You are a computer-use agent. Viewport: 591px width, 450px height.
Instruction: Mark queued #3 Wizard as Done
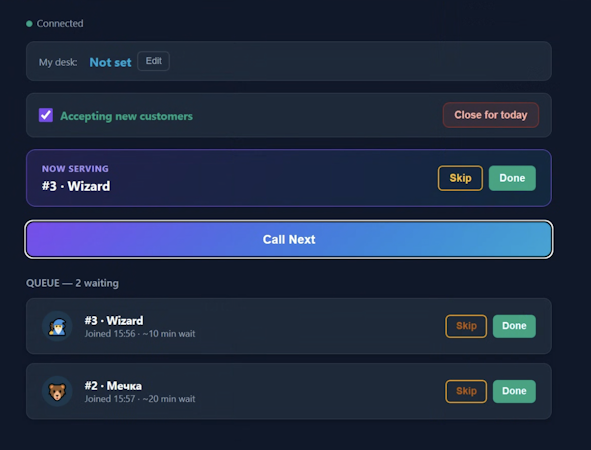514,326
